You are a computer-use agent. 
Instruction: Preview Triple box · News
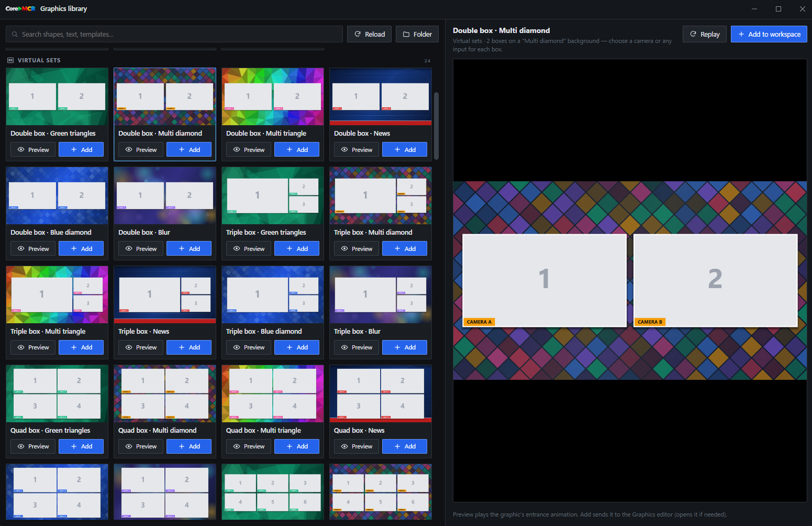point(141,347)
